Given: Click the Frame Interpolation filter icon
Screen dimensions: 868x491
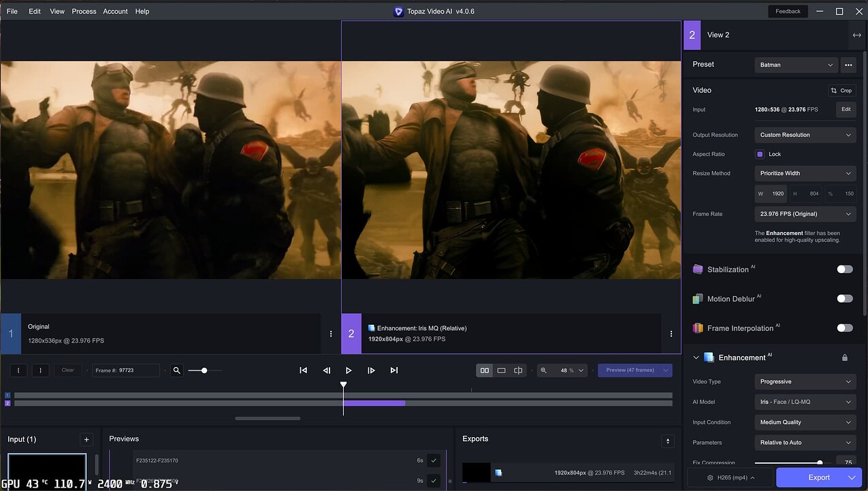Looking at the screenshot, I should click(697, 328).
